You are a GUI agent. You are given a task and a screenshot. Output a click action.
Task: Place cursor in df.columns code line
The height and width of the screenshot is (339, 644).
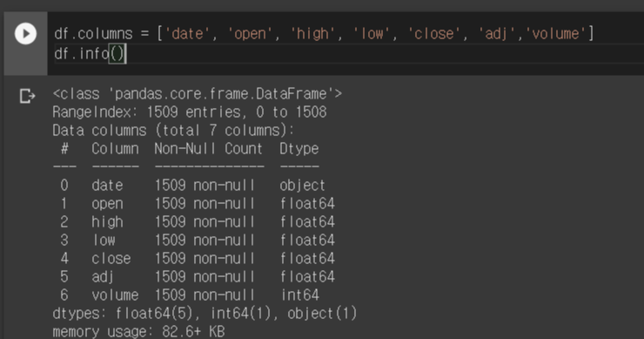point(324,33)
